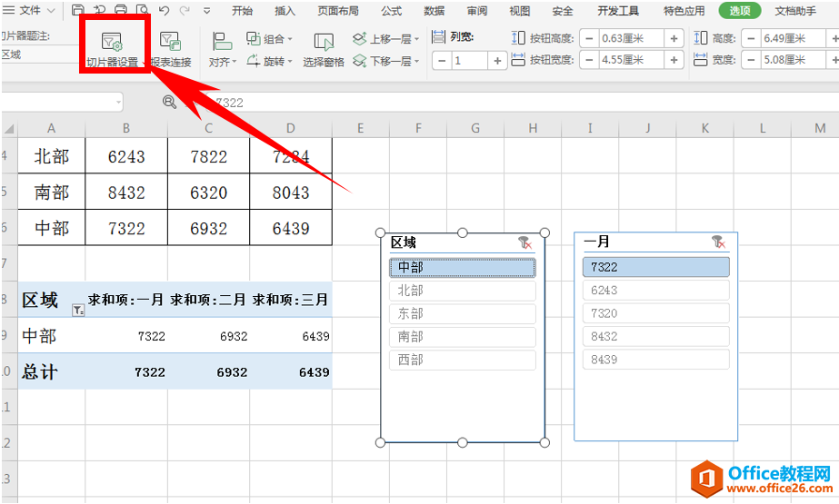Click the zoom magnifier icon near formula bar

170,102
